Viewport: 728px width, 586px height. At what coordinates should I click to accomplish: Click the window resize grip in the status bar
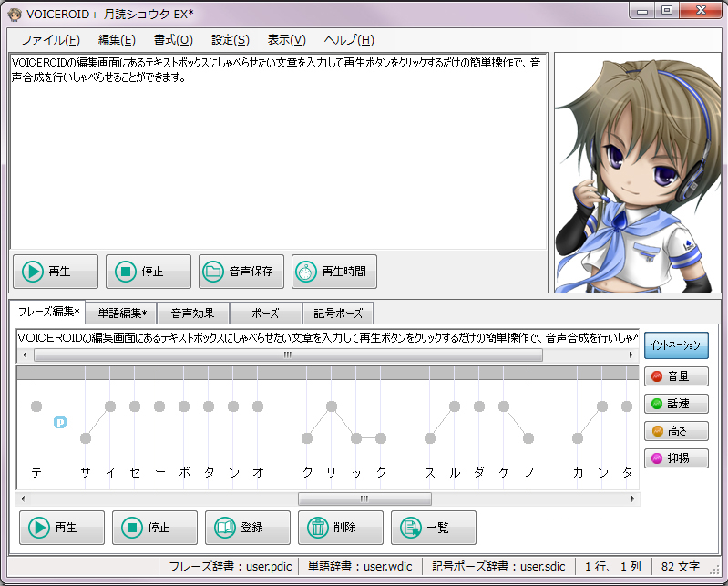tap(715, 571)
